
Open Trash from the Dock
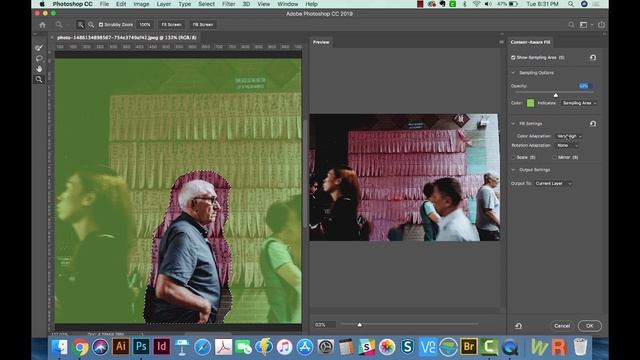(x=580, y=347)
